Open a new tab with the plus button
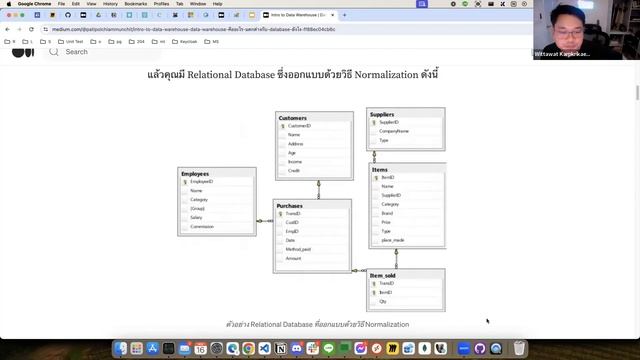The height and width of the screenshot is (360, 640). tap(344, 15)
